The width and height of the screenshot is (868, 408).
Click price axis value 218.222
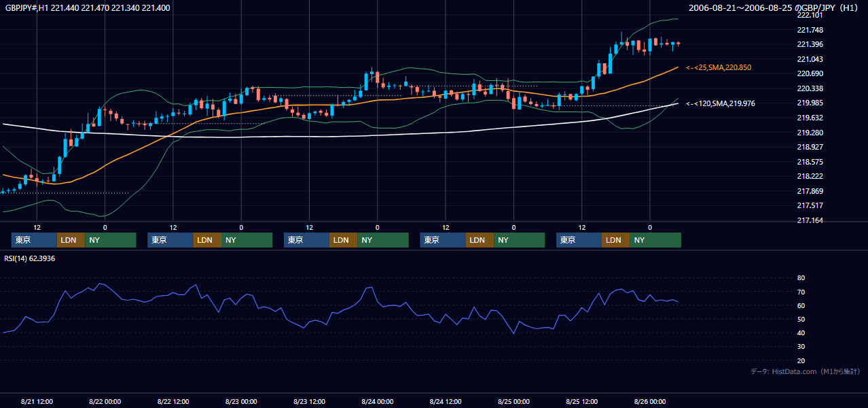809,176
